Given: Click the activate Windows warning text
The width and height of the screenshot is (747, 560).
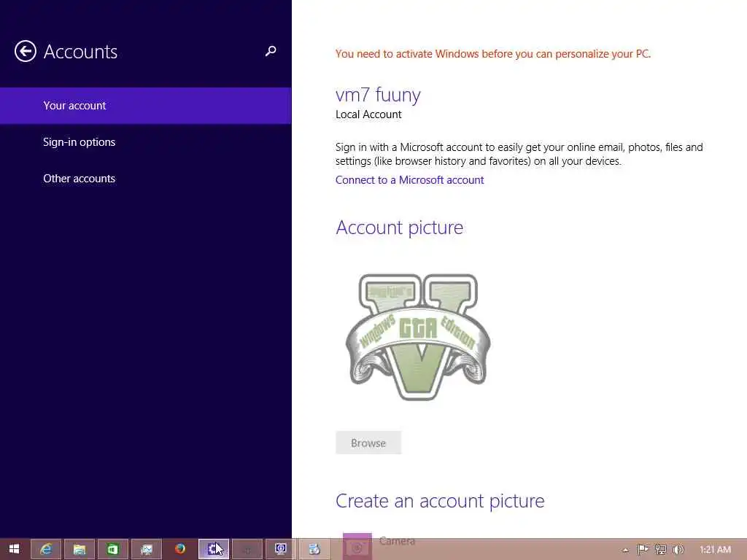Looking at the screenshot, I should click(x=492, y=54).
